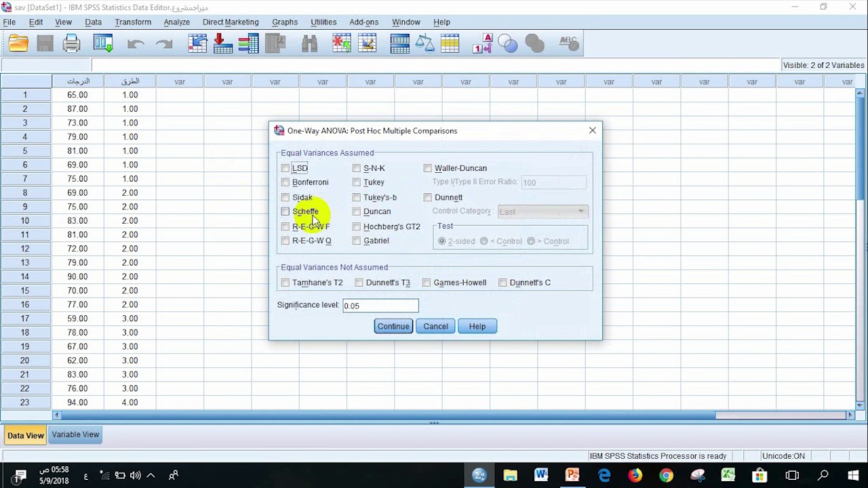This screenshot has width=868, height=488.
Task: Open the Direct Marketing menu
Action: coord(231,22)
